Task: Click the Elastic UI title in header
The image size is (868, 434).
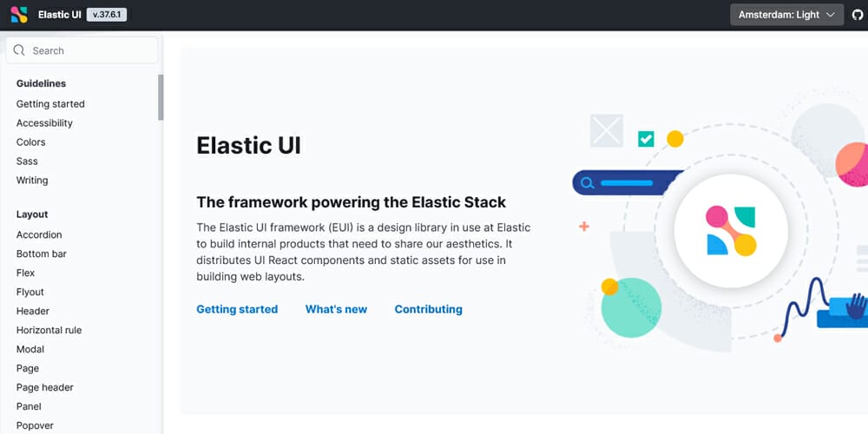Action: pyautogui.click(x=60, y=15)
